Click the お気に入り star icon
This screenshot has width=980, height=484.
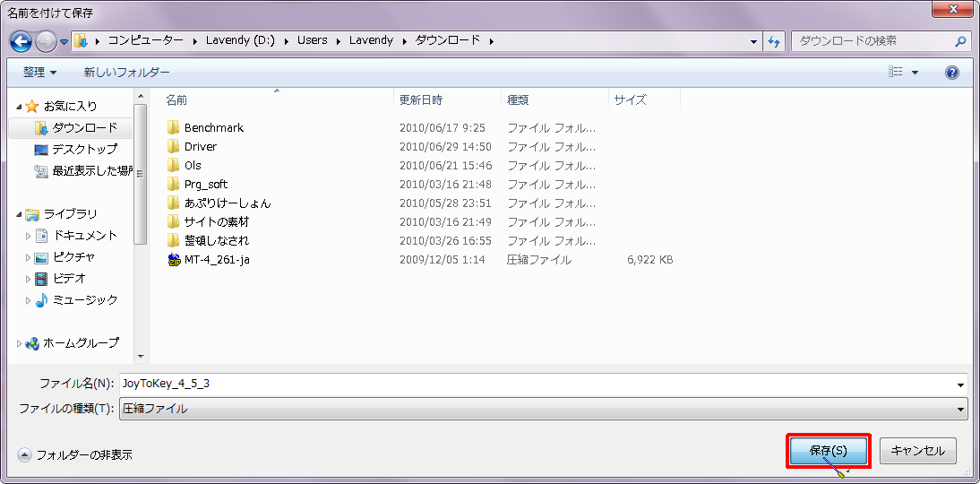[x=32, y=107]
